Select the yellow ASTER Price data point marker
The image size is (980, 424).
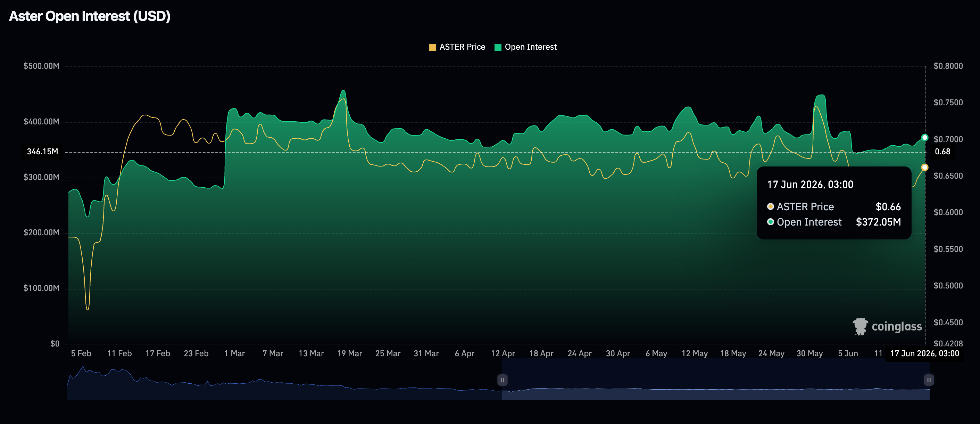tap(924, 168)
